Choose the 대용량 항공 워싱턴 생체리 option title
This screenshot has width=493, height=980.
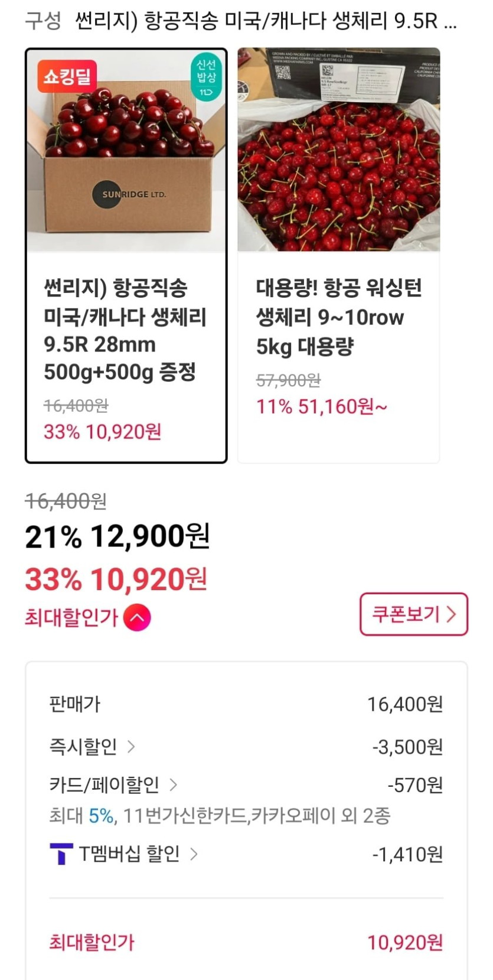pos(338,317)
